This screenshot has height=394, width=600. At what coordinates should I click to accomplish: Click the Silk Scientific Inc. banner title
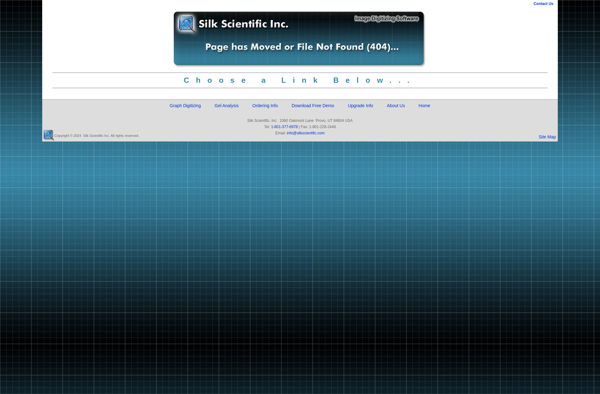tap(243, 24)
